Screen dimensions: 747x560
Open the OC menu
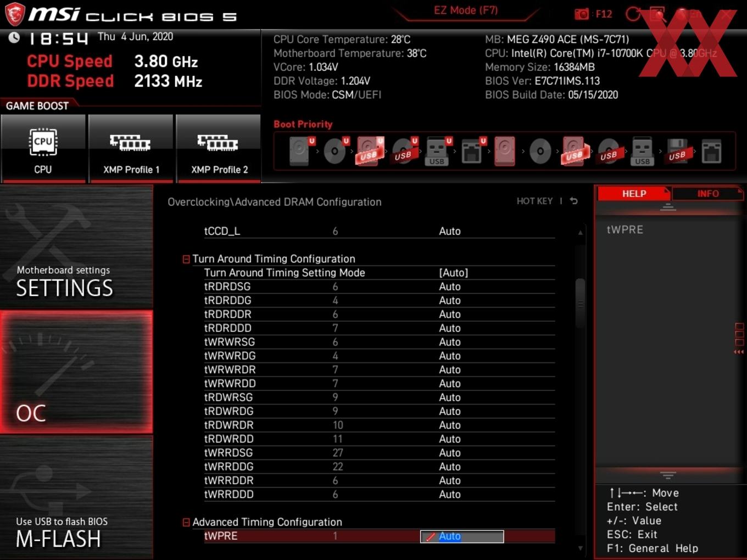76,372
